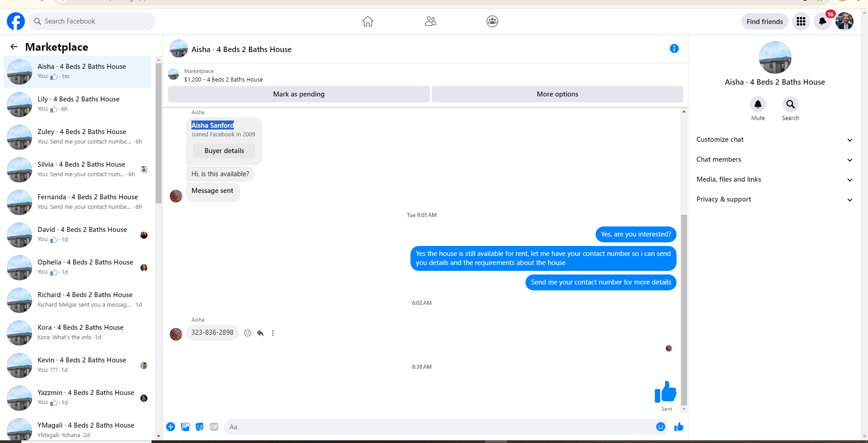868x443 pixels.
Task: Open Silvia conversation in list
Action: [x=77, y=170]
